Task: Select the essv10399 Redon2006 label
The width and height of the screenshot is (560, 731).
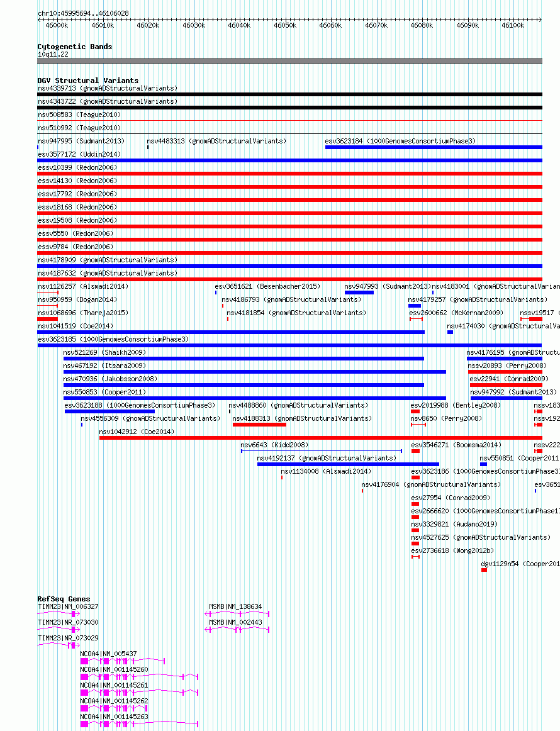Action: (77, 167)
